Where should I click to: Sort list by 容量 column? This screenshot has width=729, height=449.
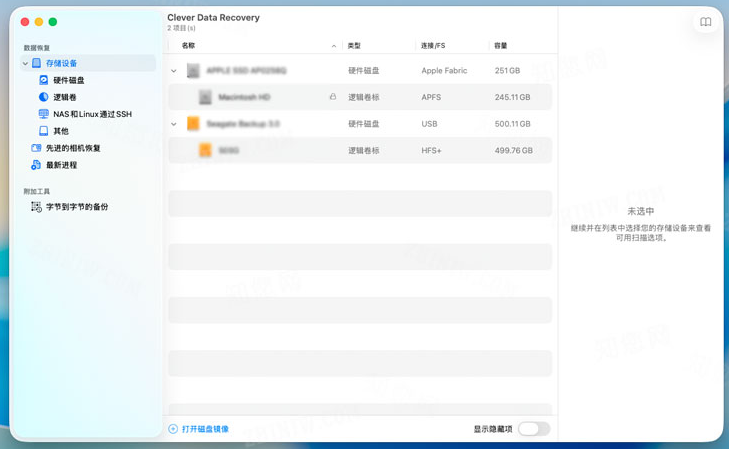pyautogui.click(x=500, y=46)
